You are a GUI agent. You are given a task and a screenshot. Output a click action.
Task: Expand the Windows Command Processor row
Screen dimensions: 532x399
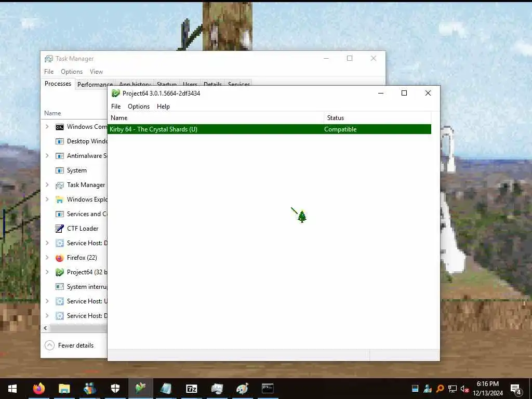[x=47, y=127]
